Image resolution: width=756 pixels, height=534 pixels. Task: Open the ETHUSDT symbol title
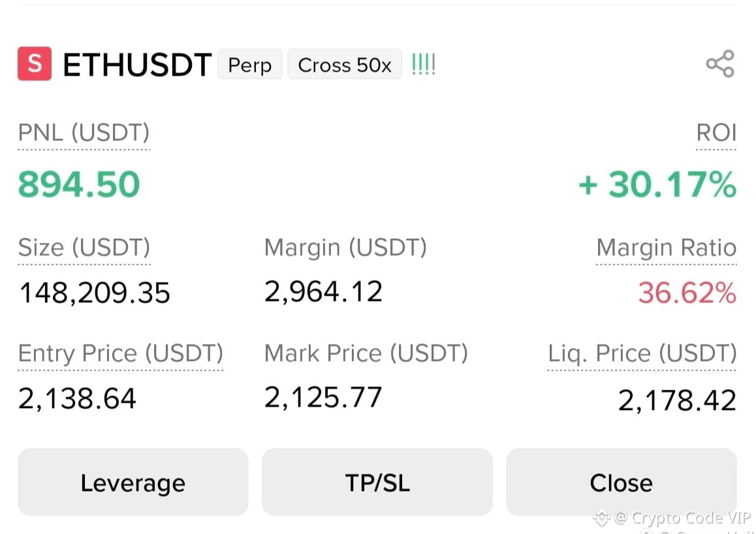137,65
